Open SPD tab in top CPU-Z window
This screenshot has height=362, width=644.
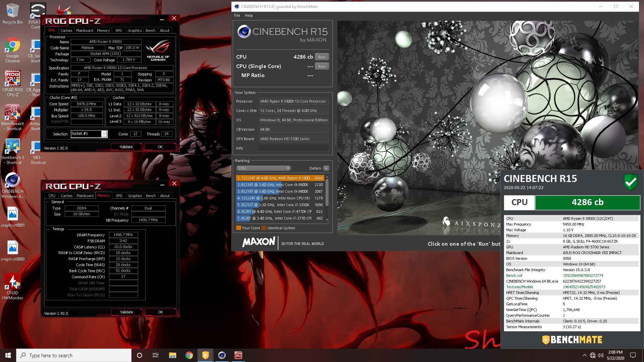pos(119,31)
